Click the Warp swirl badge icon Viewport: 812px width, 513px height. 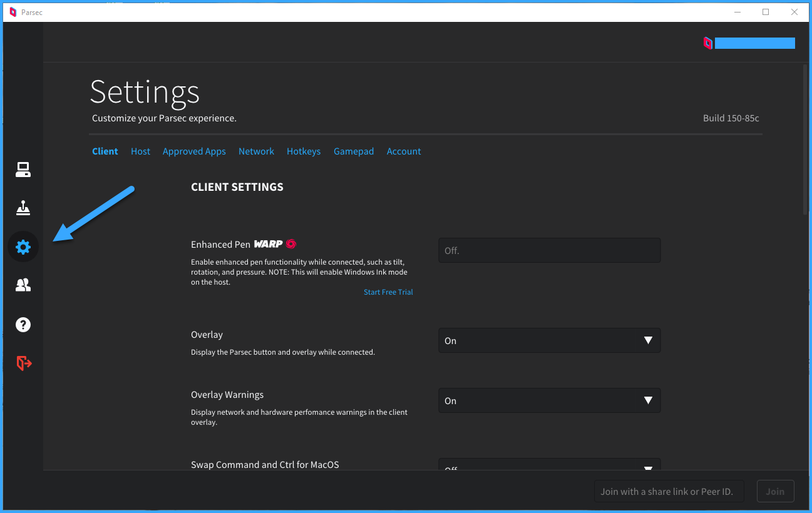(x=291, y=244)
